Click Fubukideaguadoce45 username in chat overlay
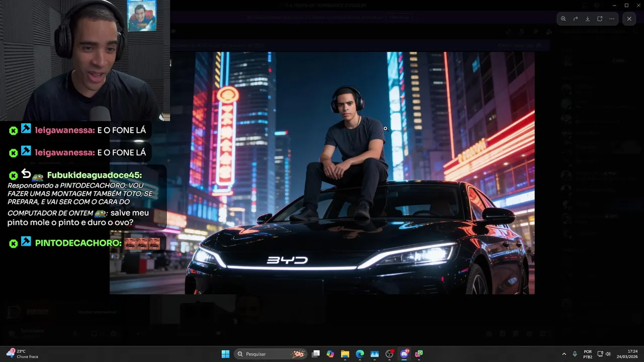 coord(95,175)
